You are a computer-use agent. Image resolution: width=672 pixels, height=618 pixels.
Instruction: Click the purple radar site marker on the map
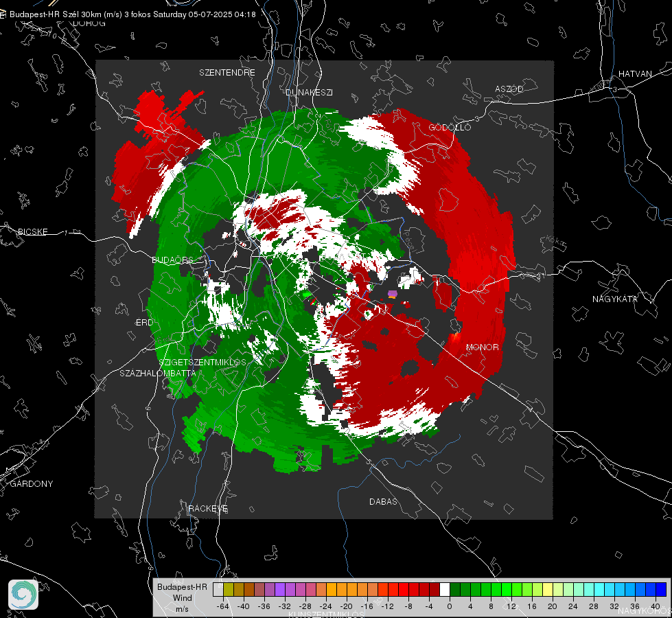click(392, 294)
